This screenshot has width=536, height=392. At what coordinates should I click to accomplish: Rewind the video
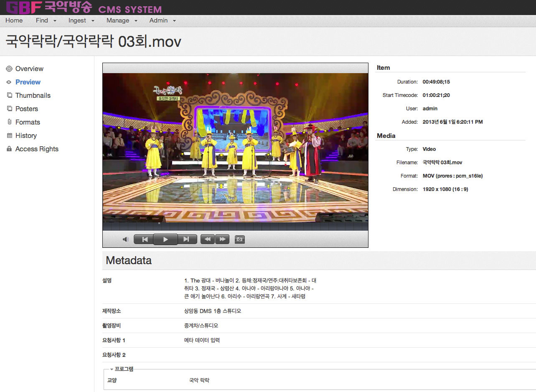coord(208,239)
